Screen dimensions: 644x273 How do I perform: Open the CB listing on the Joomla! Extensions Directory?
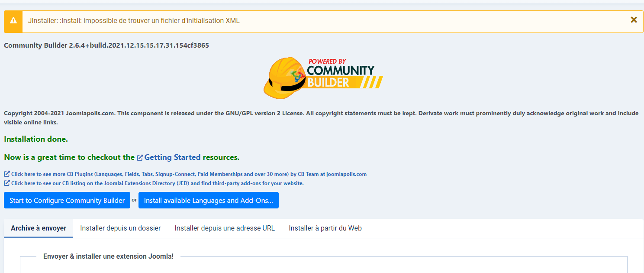point(158,183)
